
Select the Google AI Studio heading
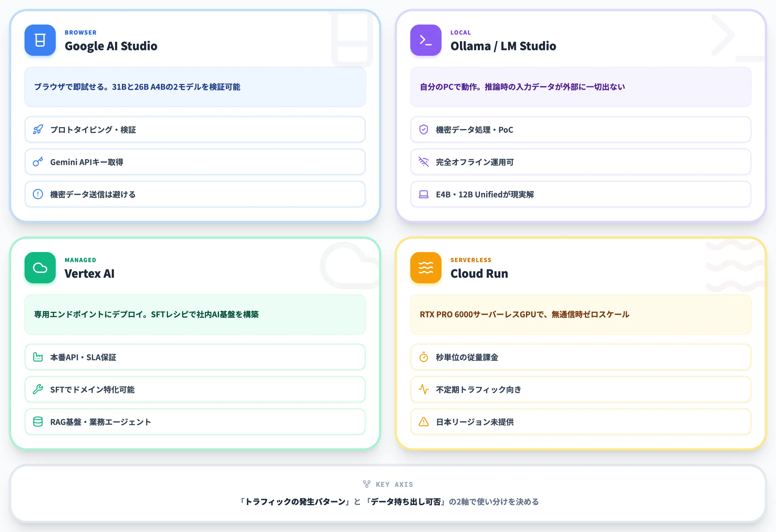(x=111, y=46)
